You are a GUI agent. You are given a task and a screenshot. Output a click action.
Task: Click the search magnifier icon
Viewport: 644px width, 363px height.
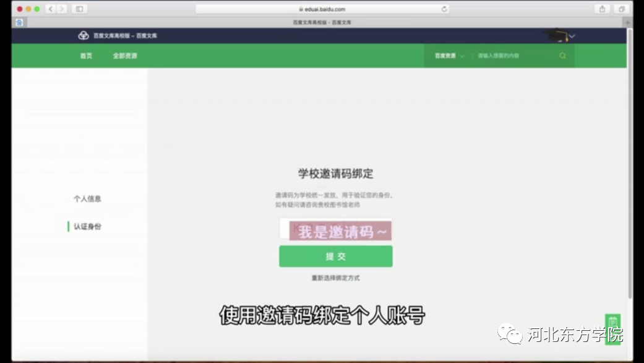(x=562, y=55)
